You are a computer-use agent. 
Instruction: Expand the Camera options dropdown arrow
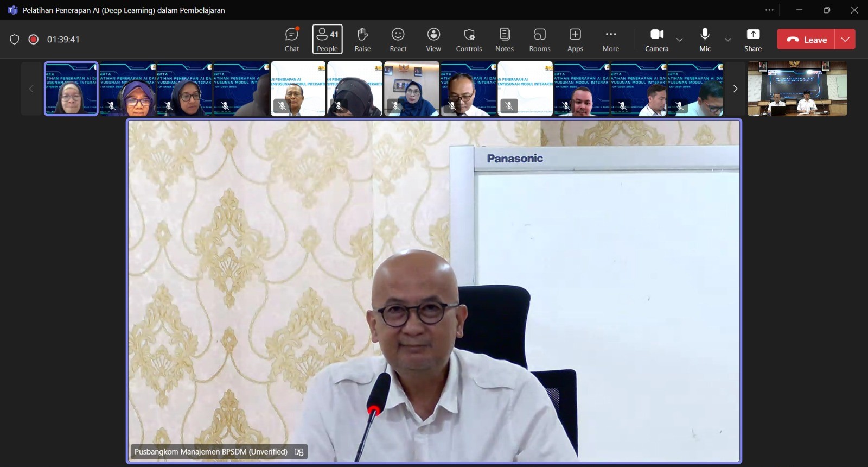tap(679, 40)
